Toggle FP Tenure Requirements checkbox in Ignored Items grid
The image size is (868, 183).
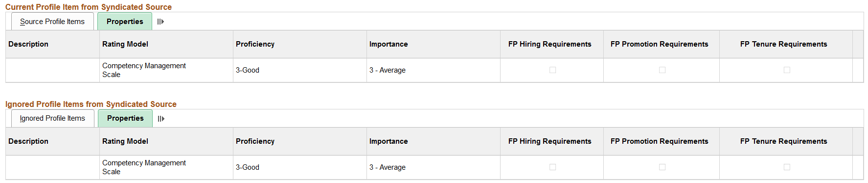pyautogui.click(x=787, y=167)
